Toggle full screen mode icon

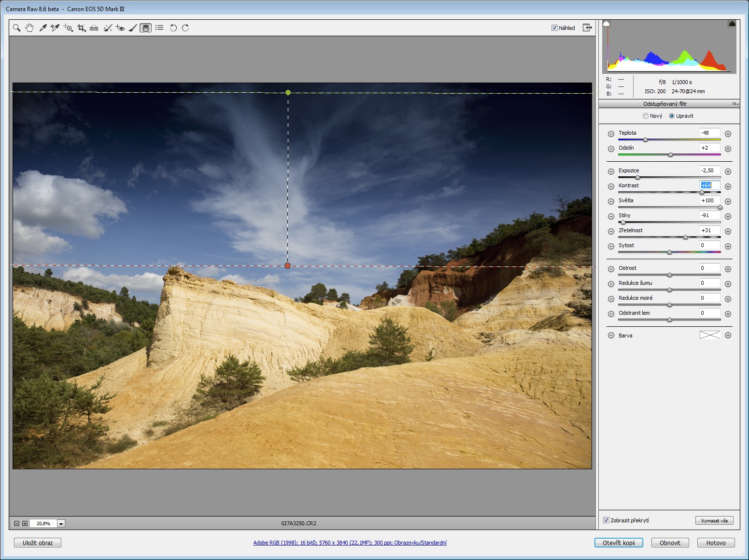pyautogui.click(x=587, y=28)
